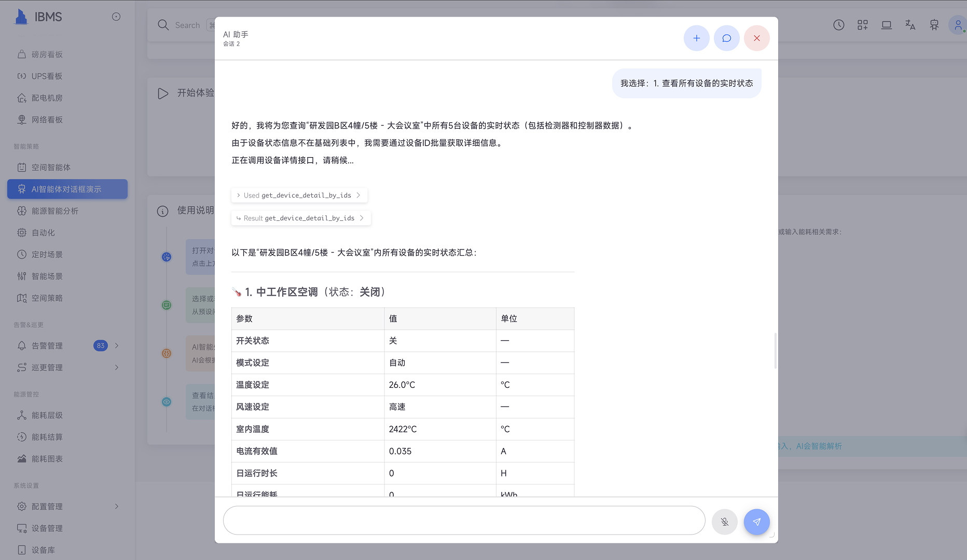Viewport: 967px width, 560px height.
Task: Select the 空间策略 map icon
Action: [22, 298]
